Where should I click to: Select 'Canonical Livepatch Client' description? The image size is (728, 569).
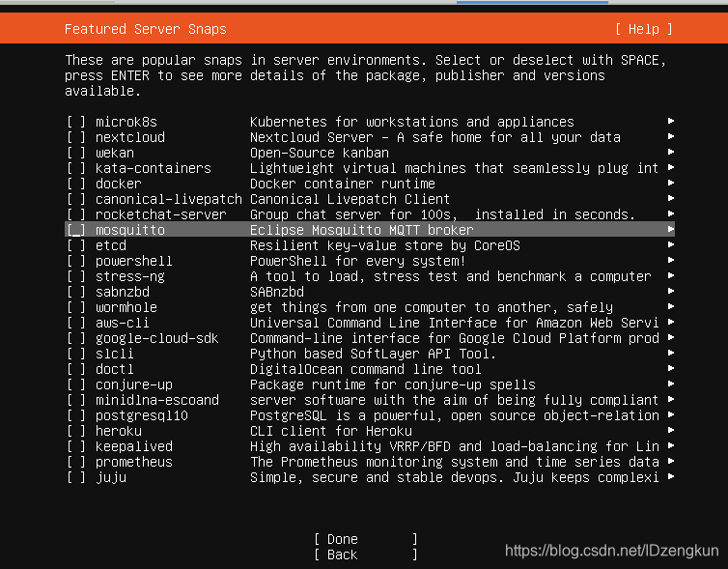pyautogui.click(x=350, y=199)
